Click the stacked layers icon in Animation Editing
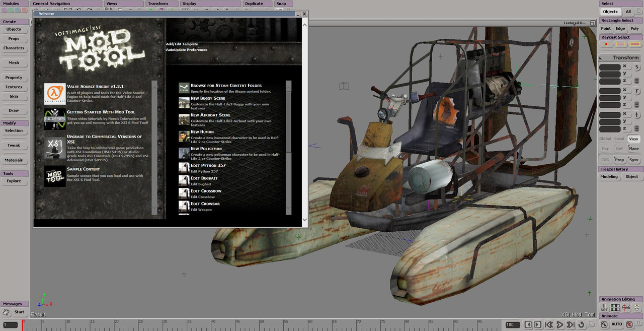The image size is (644, 331). 637,307
